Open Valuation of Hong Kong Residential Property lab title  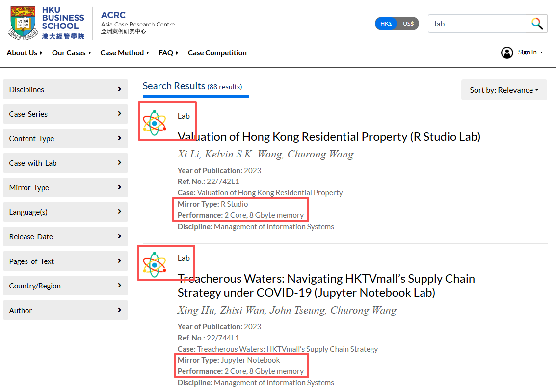tap(329, 137)
